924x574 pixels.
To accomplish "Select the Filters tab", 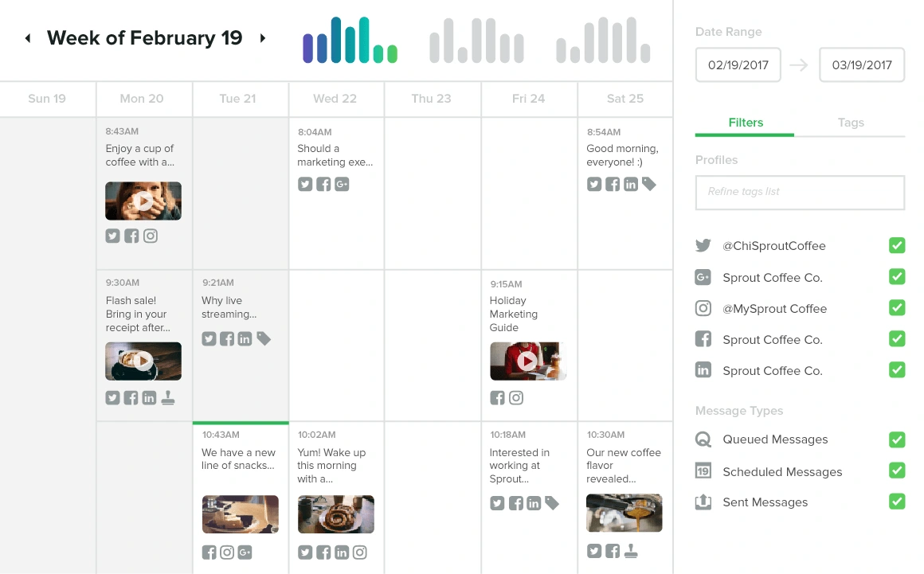I will pyautogui.click(x=746, y=123).
